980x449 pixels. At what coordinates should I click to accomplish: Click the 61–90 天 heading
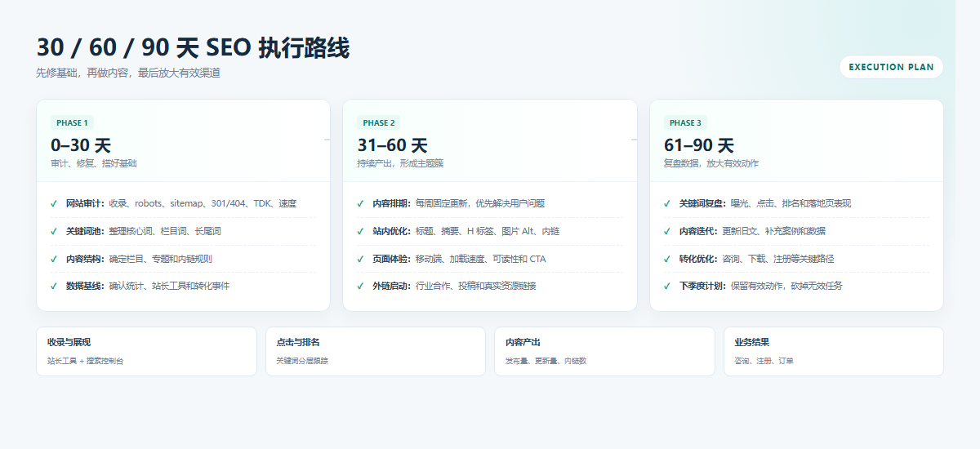699,145
